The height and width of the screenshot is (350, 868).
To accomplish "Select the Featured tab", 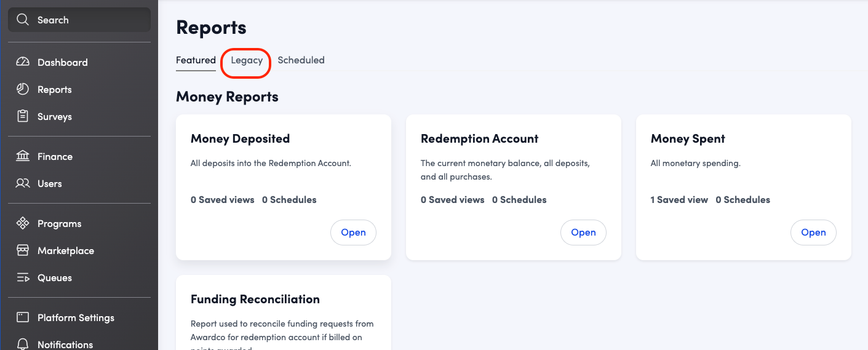I will [196, 60].
